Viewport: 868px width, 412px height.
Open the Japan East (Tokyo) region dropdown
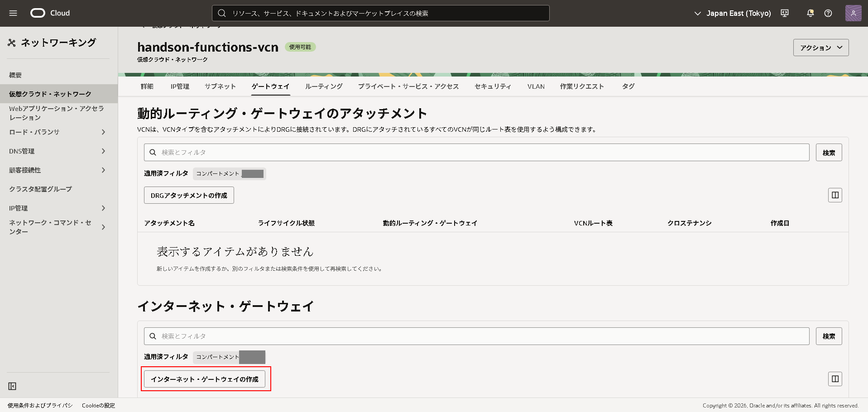(x=733, y=13)
